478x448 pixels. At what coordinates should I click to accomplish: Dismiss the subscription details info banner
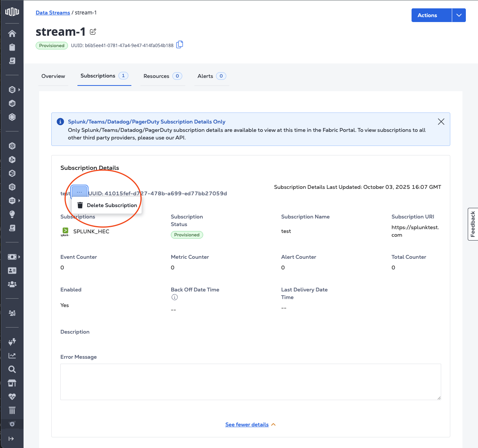tap(441, 122)
